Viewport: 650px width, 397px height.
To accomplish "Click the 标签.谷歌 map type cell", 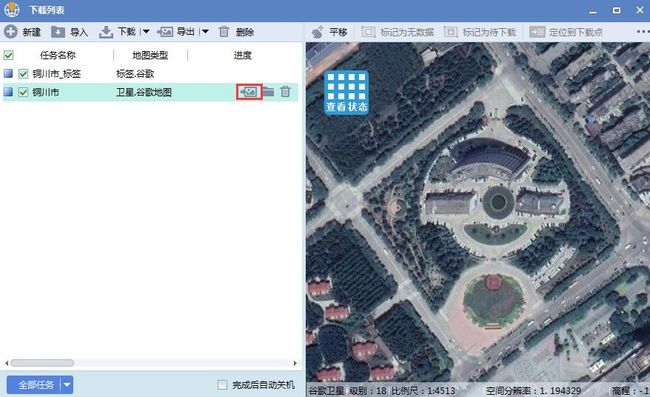I will pos(135,74).
